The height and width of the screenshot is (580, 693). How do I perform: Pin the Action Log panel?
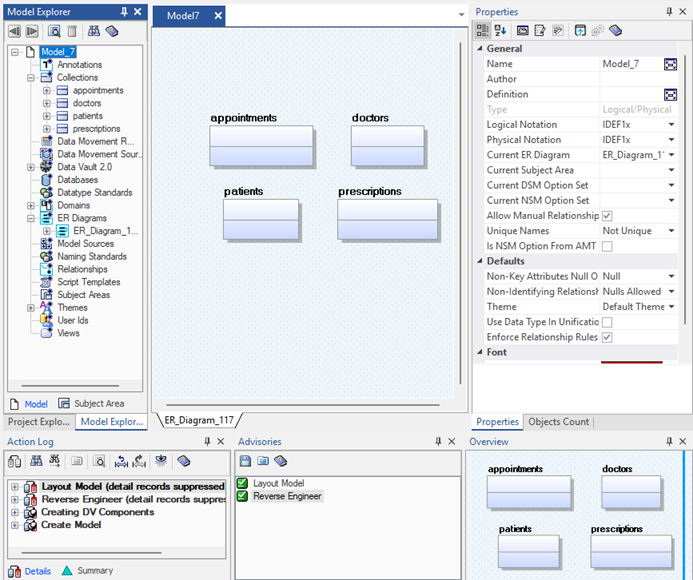click(207, 441)
